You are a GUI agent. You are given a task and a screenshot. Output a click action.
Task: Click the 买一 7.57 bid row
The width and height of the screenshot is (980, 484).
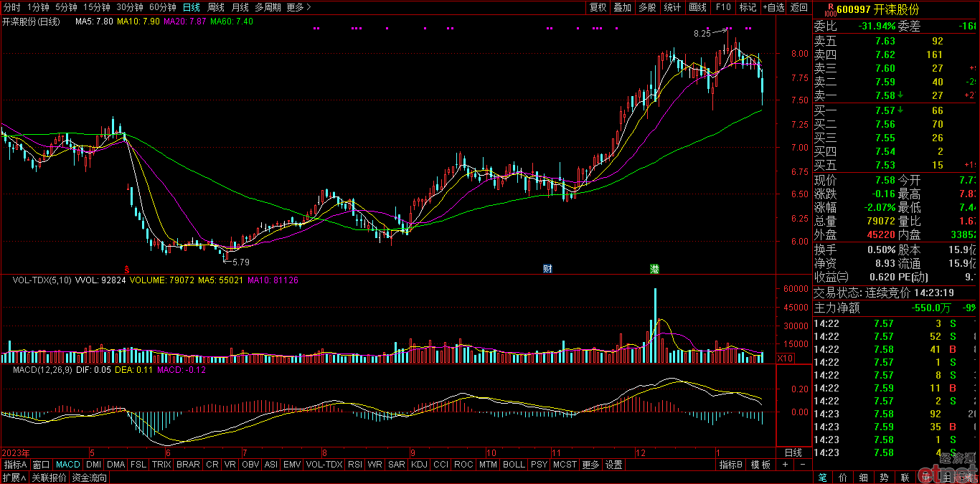click(896, 110)
